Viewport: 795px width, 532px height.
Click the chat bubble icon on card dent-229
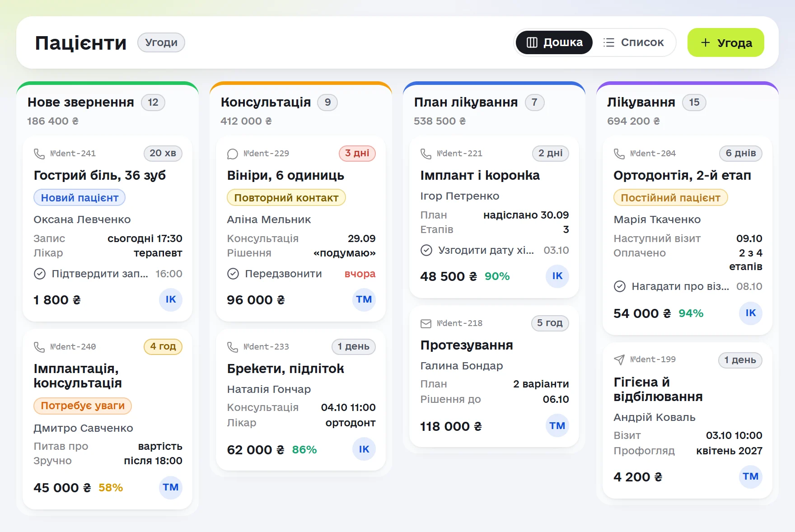click(233, 154)
